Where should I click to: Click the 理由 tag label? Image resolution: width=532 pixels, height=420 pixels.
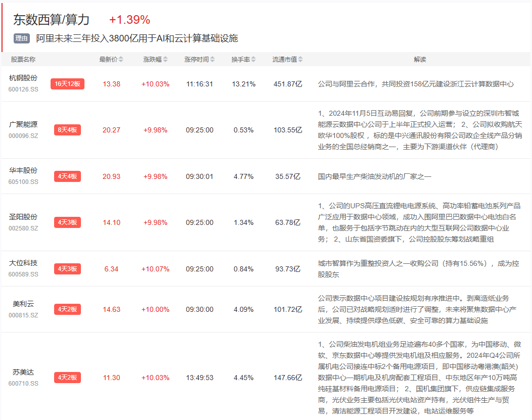click(x=22, y=38)
